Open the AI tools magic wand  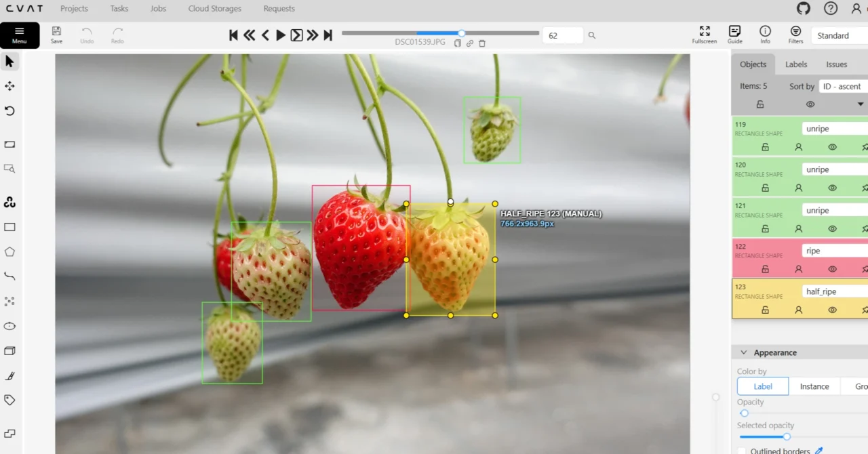9,203
